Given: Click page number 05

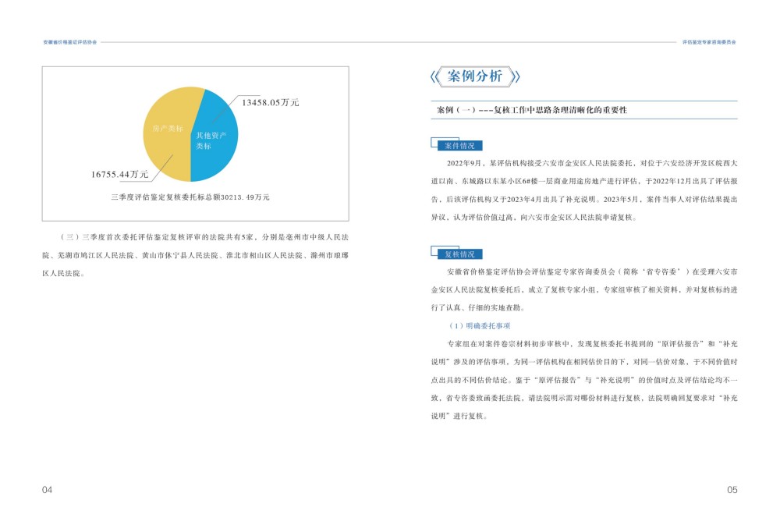Looking at the screenshot, I should click(x=732, y=490).
